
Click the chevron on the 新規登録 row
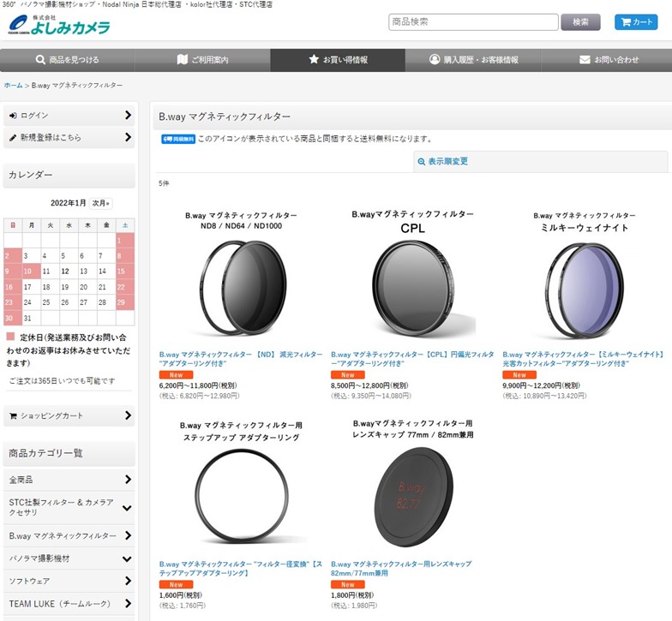tap(127, 137)
